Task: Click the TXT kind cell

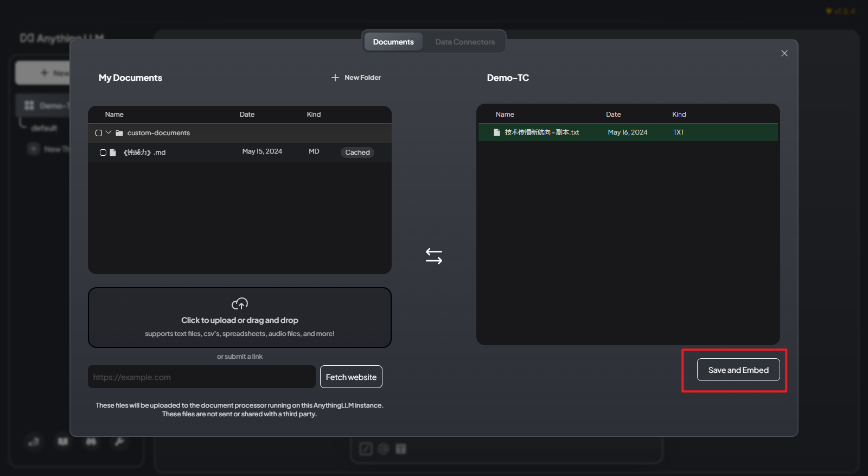Action: point(679,132)
